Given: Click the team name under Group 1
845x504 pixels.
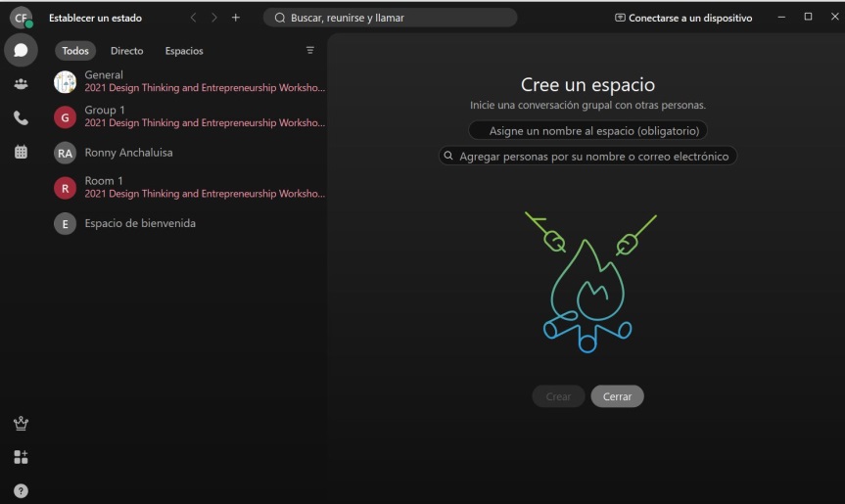Looking at the screenshot, I should point(205,122).
